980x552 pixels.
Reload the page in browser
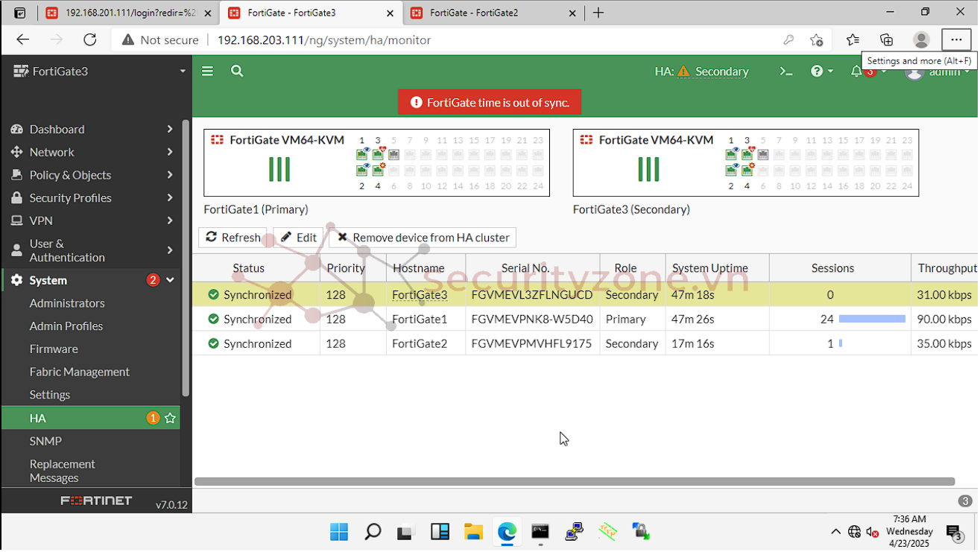coord(90,40)
